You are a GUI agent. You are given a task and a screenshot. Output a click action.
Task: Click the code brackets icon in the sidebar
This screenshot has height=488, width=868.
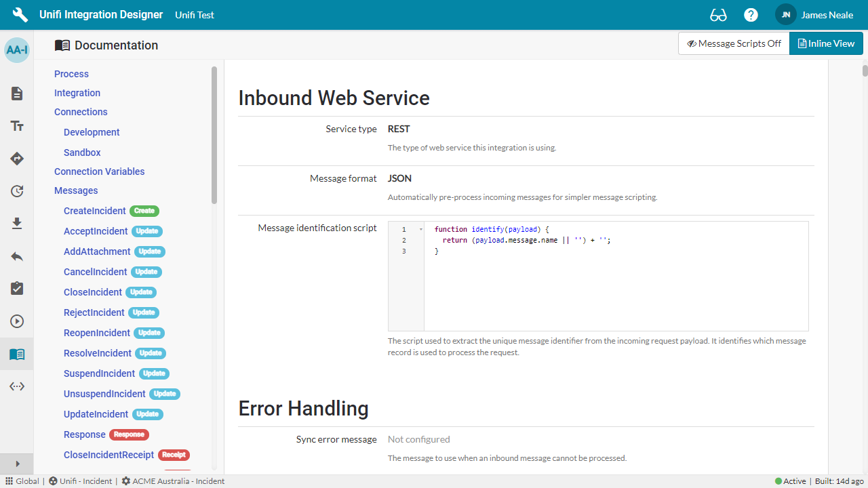(16, 386)
